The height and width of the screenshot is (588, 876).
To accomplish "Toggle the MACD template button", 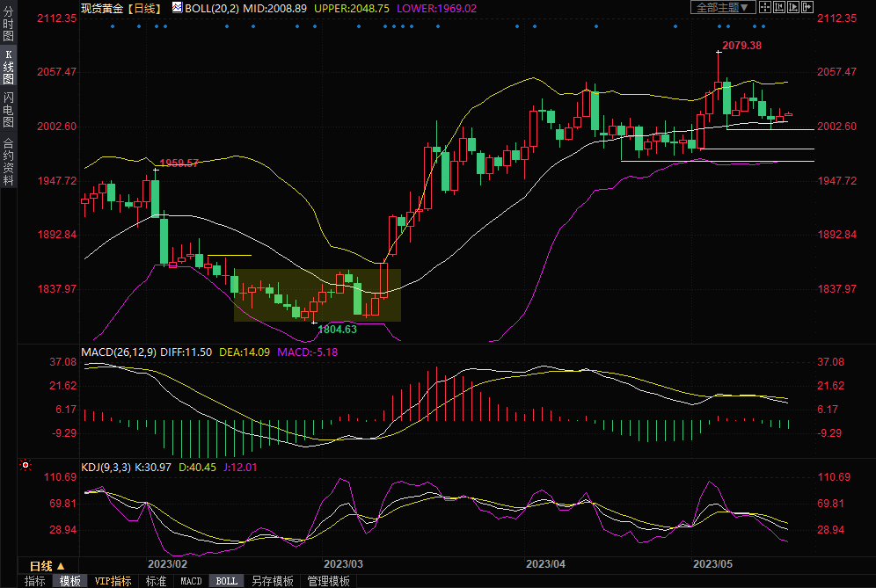I will click(191, 581).
